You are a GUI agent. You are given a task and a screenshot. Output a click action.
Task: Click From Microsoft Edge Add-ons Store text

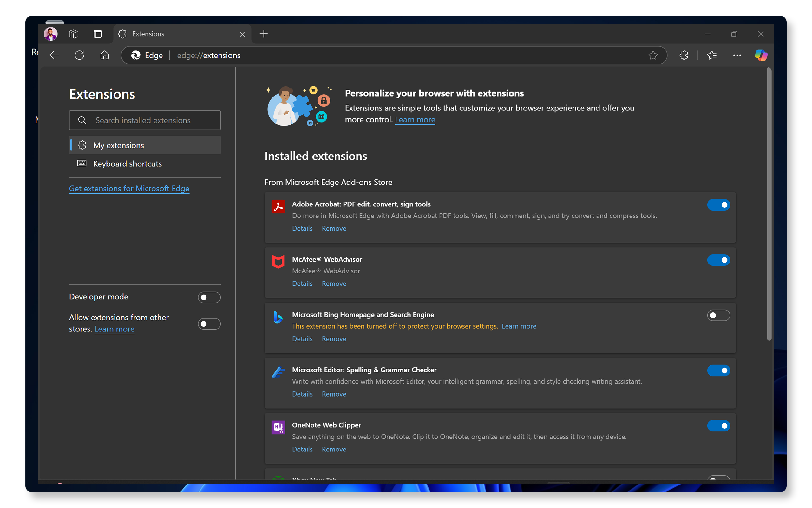click(x=328, y=182)
